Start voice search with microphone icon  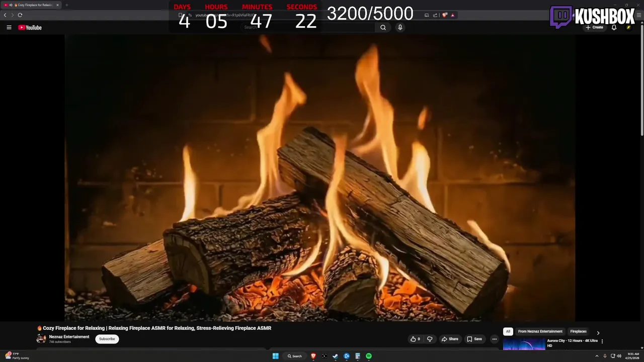[400, 28]
